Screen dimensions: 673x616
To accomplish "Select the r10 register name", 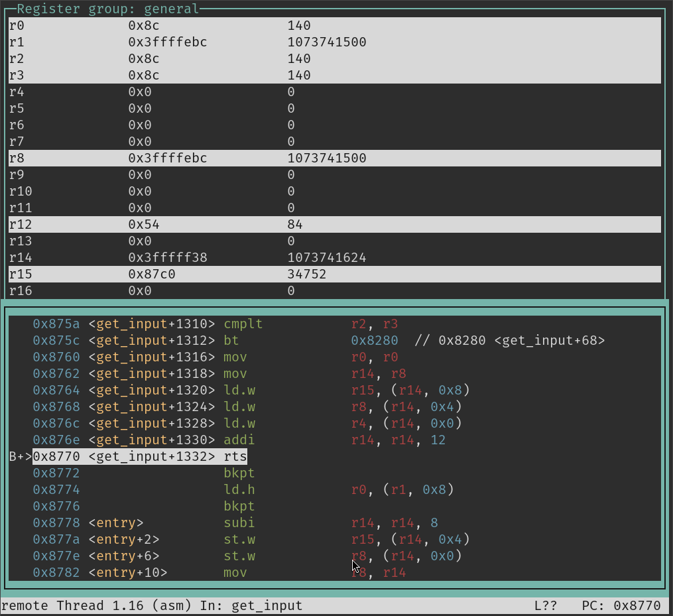I will click(21, 191).
